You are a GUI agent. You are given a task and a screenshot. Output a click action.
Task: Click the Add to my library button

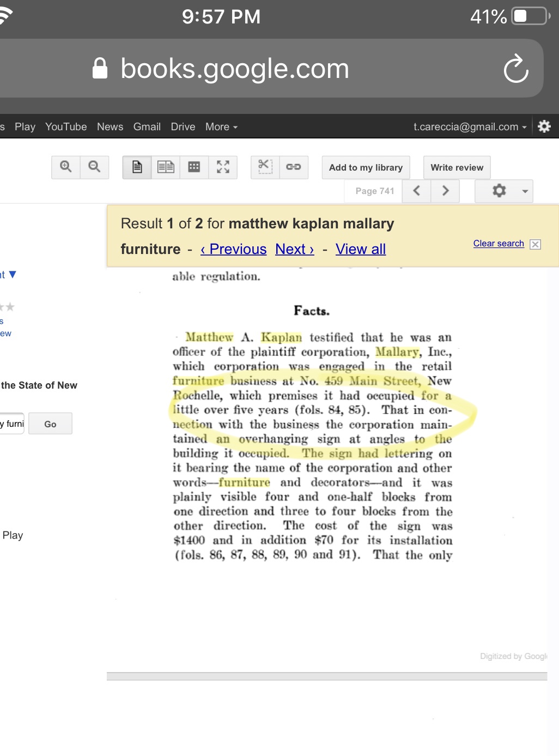pos(366,167)
